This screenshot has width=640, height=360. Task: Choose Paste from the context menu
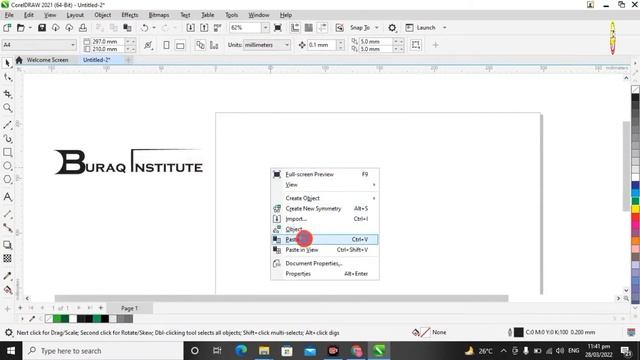324,239
